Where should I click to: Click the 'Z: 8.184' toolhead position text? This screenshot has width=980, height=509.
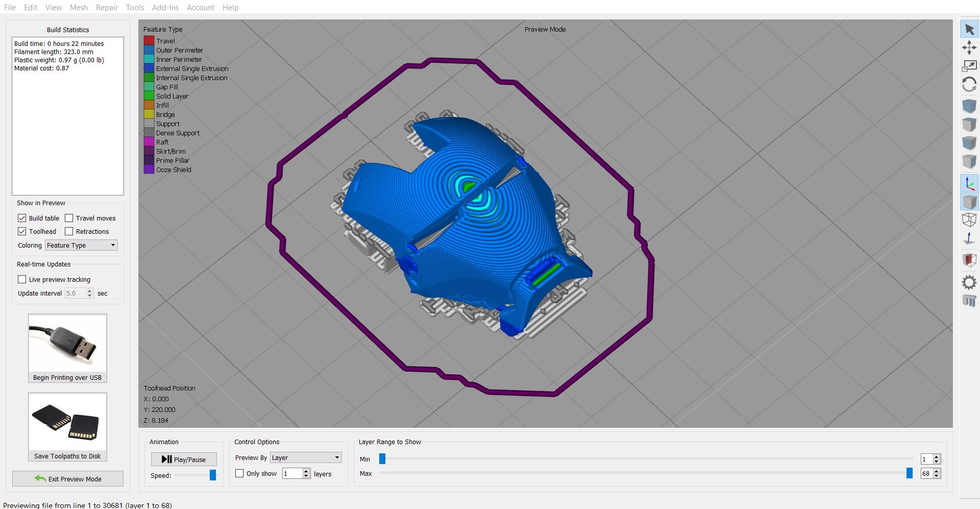coord(156,420)
